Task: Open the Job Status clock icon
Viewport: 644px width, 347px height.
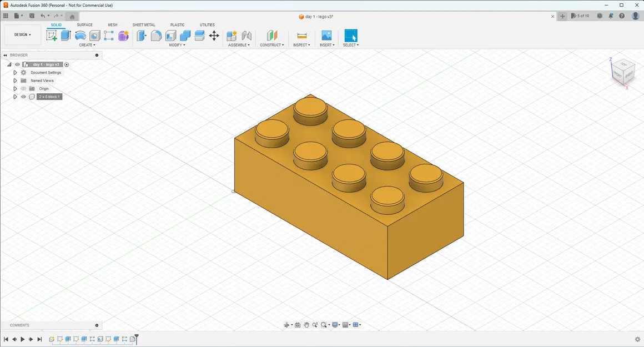Action: pyautogui.click(x=600, y=16)
